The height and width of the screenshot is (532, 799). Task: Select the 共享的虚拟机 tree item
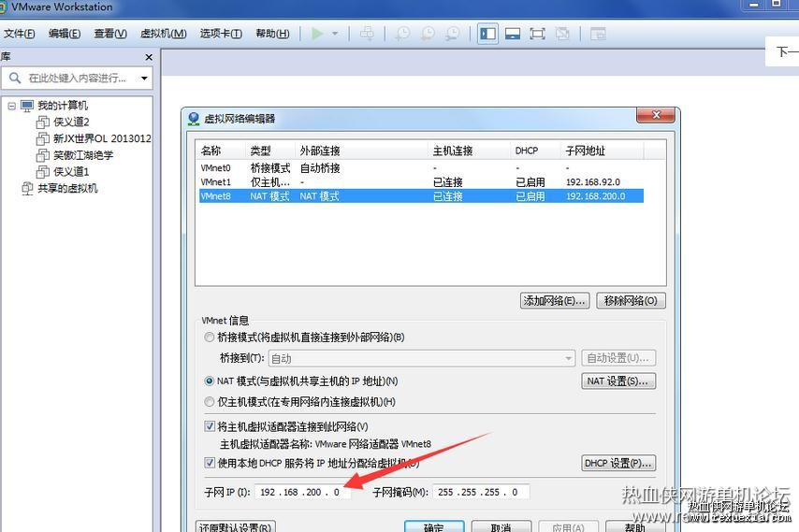(x=67, y=188)
